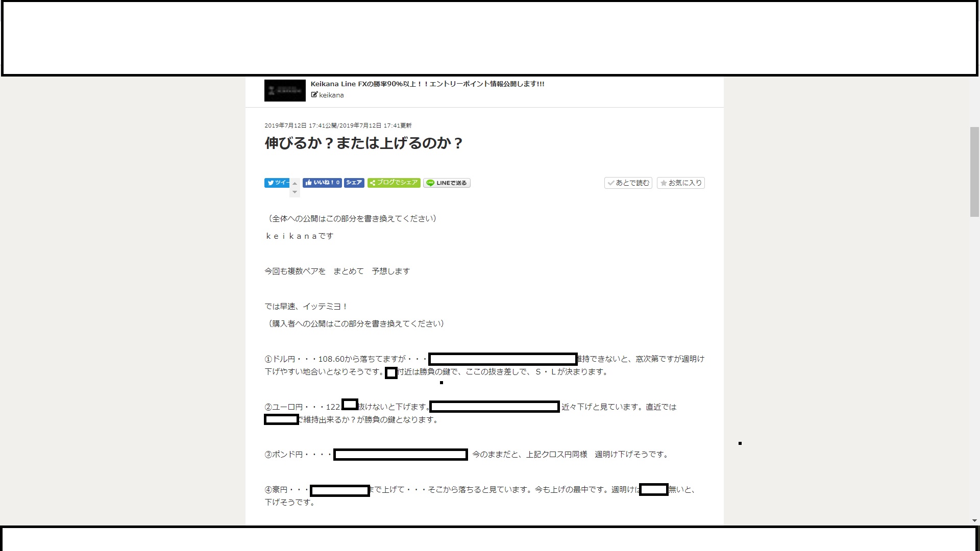Click the star icon in お気に入り
The height and width of the screenshot is (551, 980).
(x=664, y=183)
